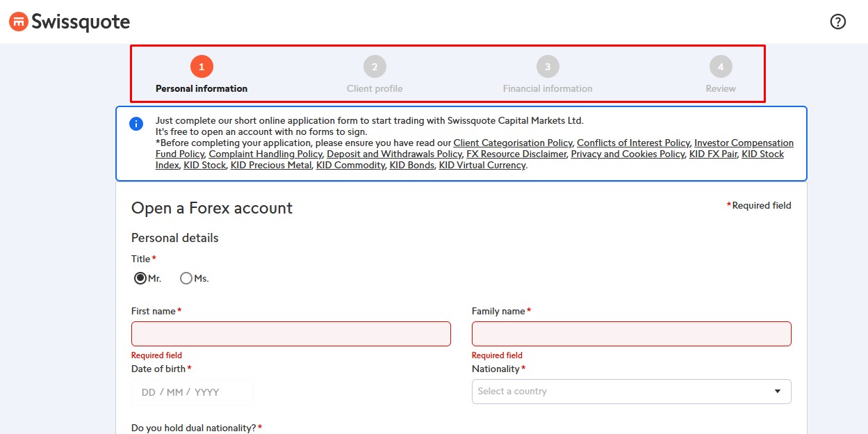Open the KID Commodity link

(x=350, y=166)
